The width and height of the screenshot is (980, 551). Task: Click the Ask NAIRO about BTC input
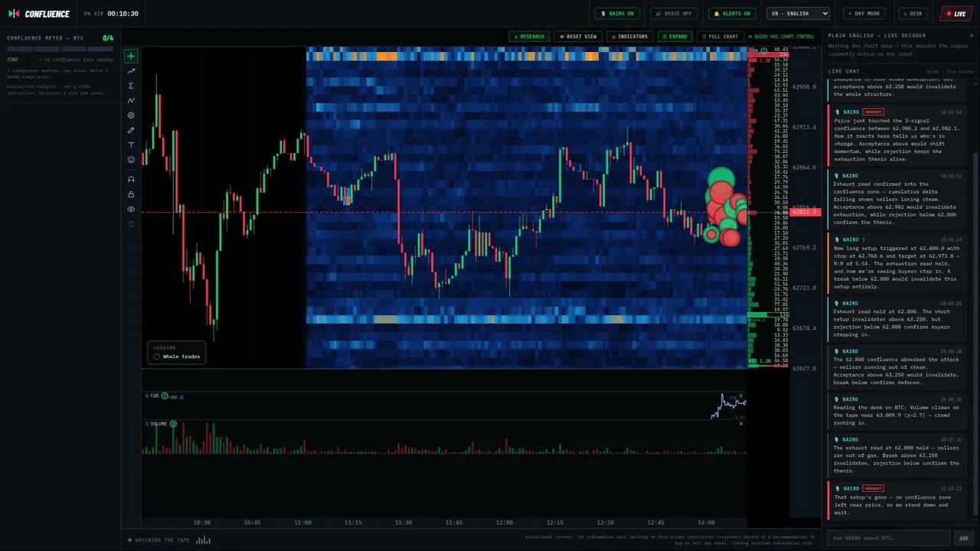coord(888,538)
